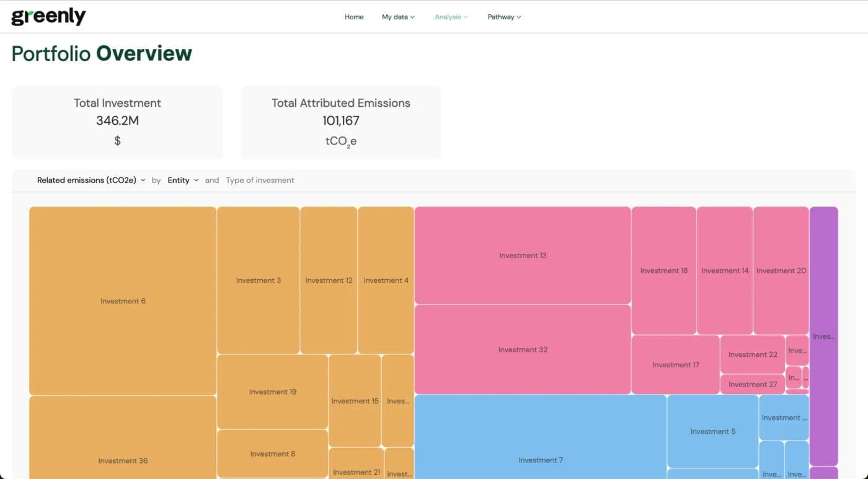Select the Investment 6 block in the treemap

[x=122, y=301]
